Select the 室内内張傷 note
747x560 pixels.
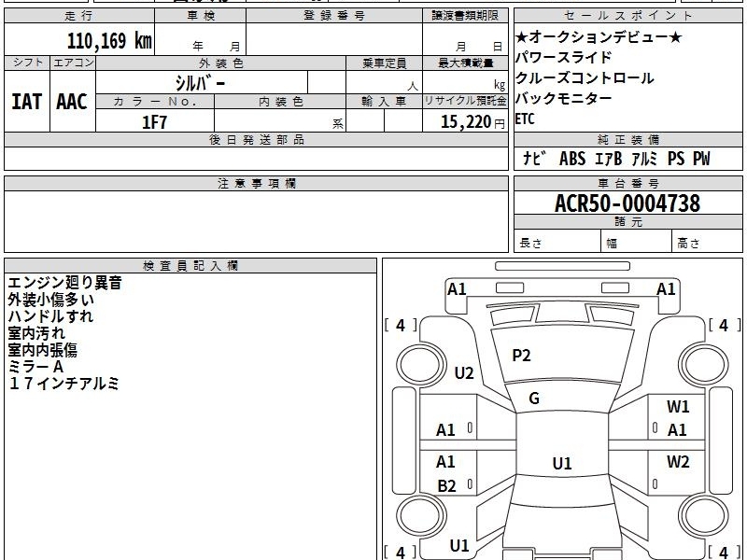click(x=42, y=350)
